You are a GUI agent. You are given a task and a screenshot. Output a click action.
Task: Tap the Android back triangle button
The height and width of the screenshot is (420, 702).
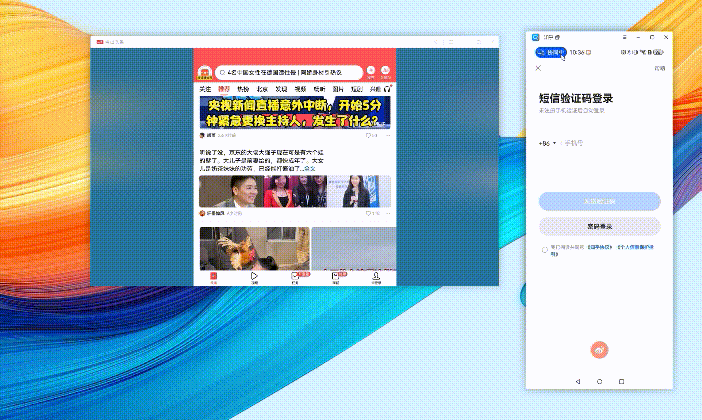[578, 381]
